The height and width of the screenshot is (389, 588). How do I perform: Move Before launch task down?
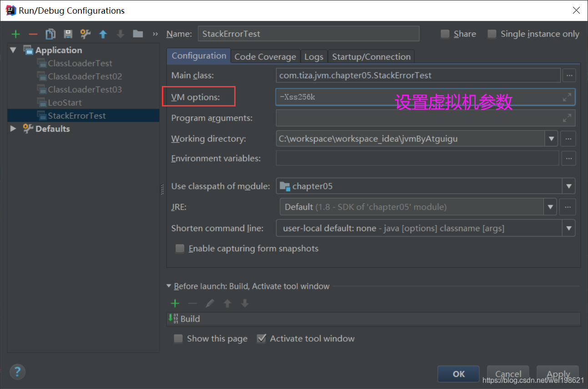click(x=245, y=303)
